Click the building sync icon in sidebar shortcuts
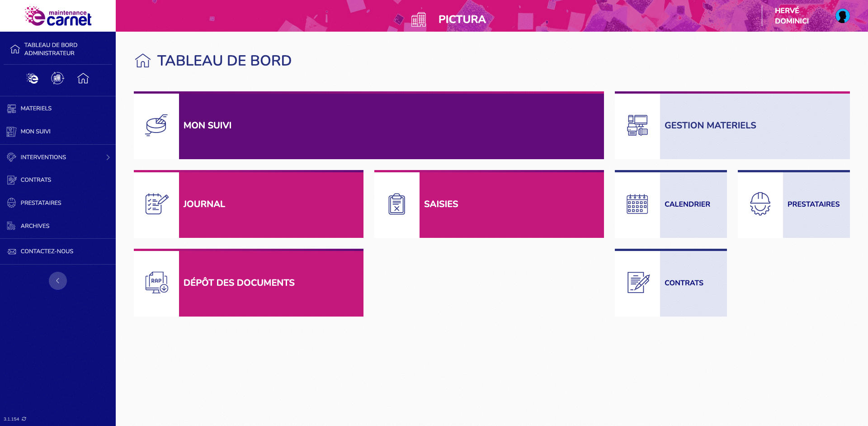 coord(57,78)
